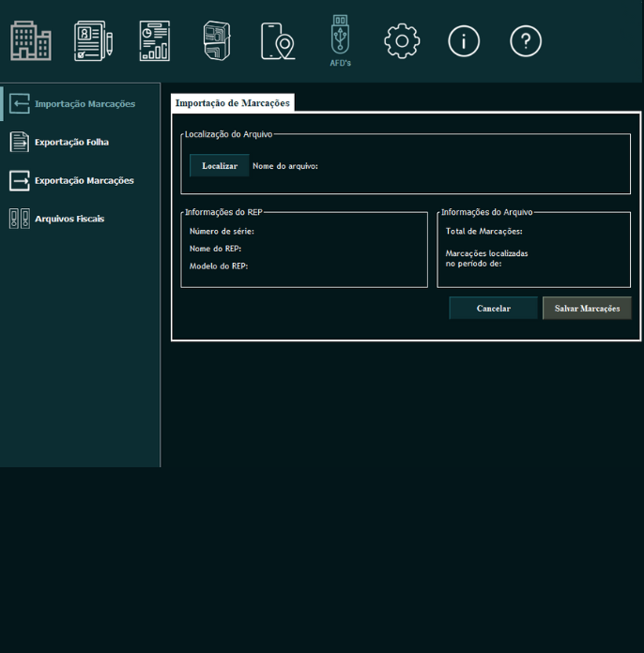Click the Exportação Folha document icon
The width and height of the screenshot is (644, 653).
(19, 142)
